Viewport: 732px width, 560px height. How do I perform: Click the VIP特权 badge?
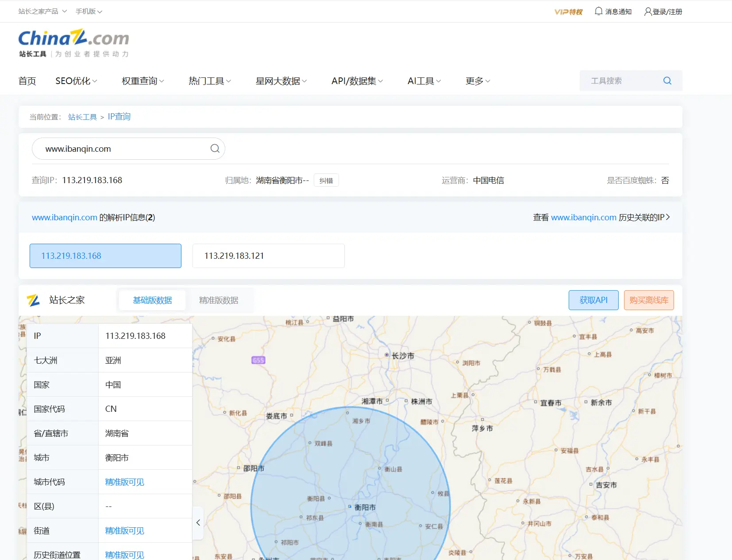point(568,12)
